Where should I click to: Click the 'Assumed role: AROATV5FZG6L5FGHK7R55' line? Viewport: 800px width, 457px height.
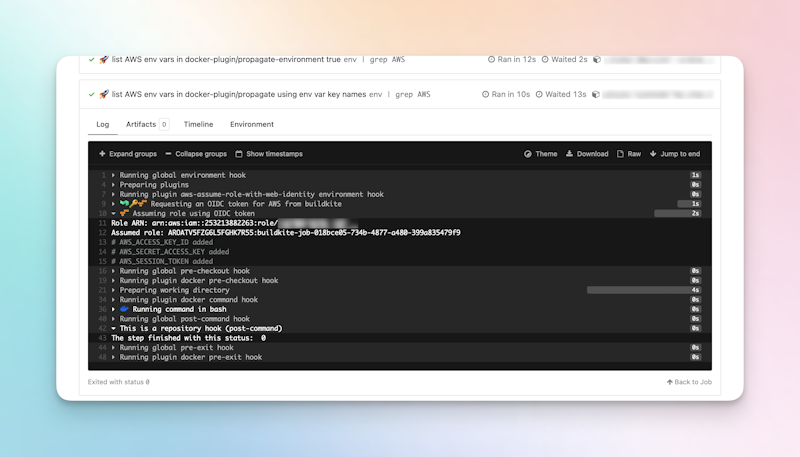pos(286,233)
